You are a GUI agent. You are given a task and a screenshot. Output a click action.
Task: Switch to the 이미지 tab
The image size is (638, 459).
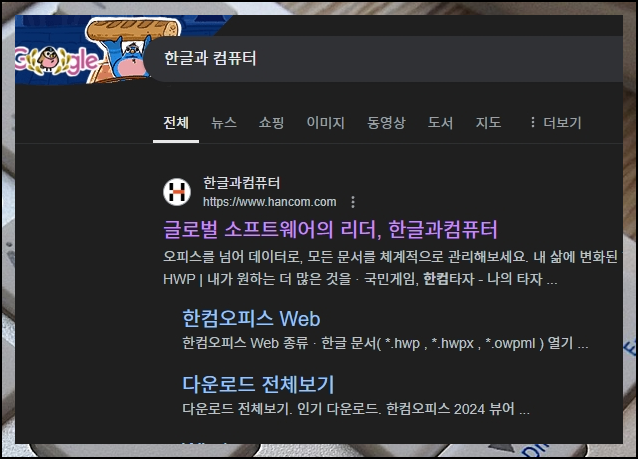[x=326, y=122]
